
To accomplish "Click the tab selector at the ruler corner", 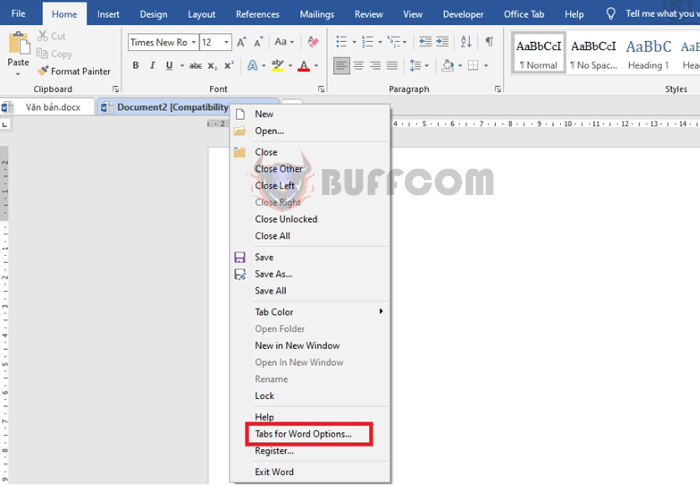I will (x=5, y=125).
